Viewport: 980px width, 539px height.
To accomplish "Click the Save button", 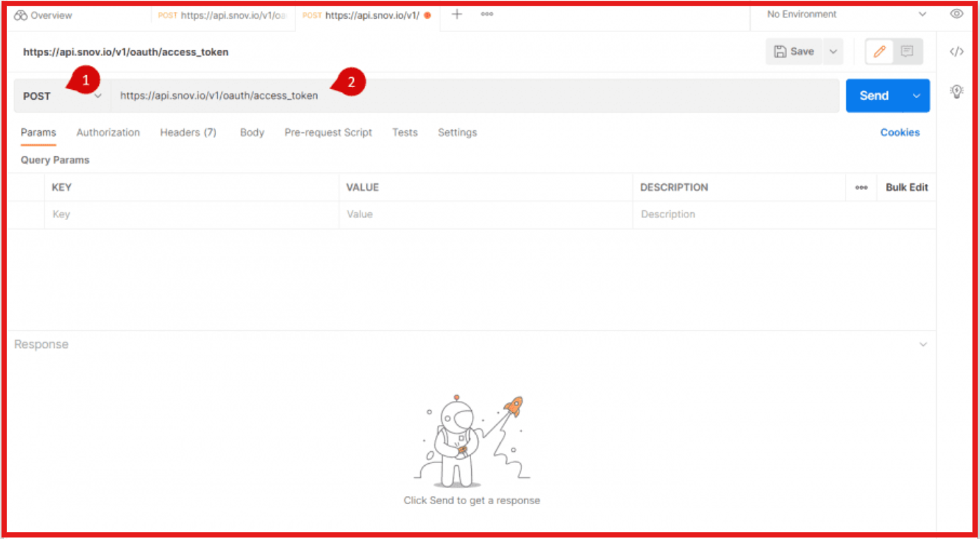I will click(794, 52).
